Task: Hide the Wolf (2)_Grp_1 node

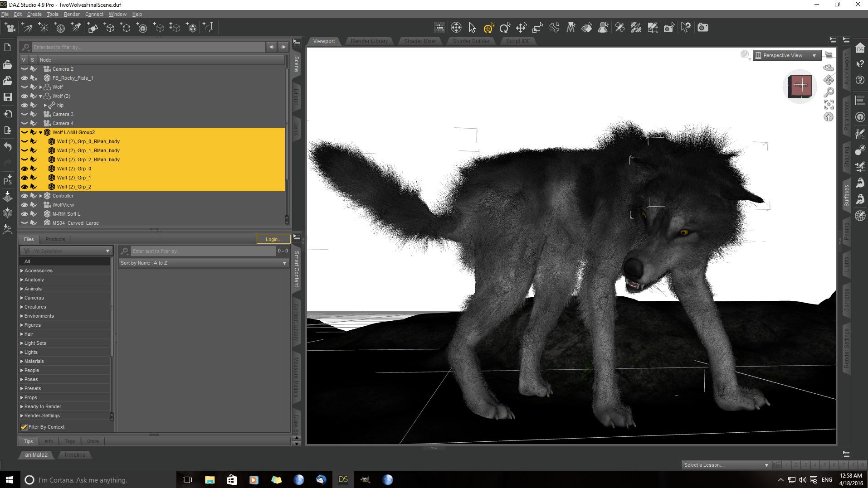Action: tap(24, 178)
